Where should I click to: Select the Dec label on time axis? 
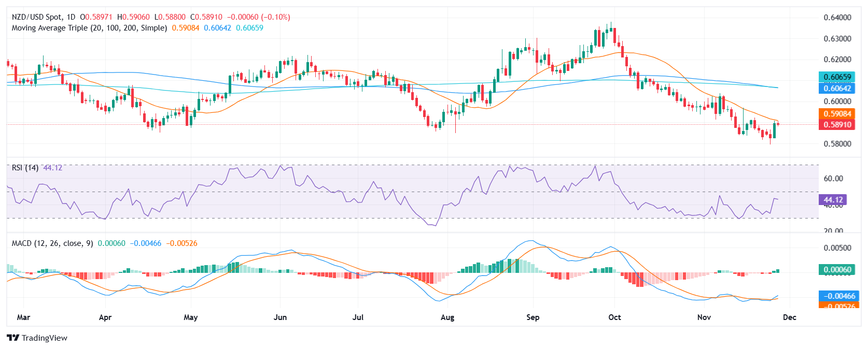pos(789,317)
